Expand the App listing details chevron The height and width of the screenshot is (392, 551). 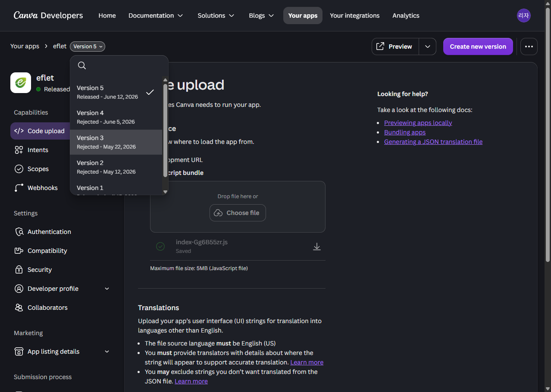click(107, 352)
